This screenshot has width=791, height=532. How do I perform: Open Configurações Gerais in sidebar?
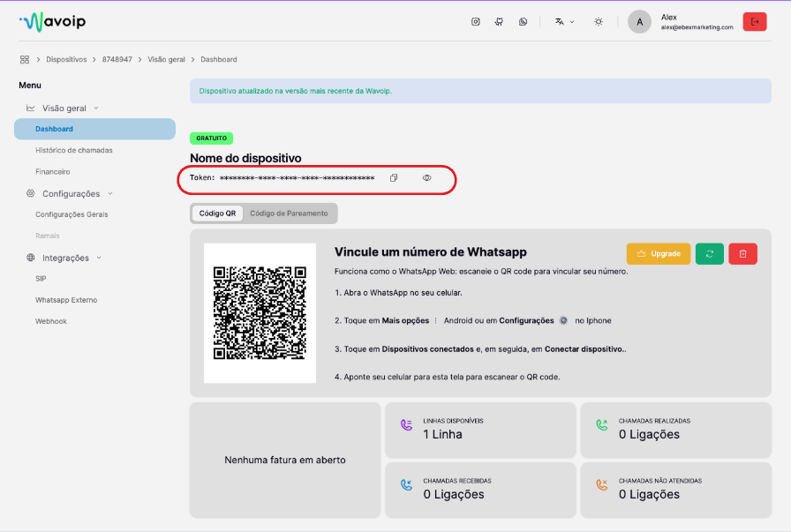point(72,214)
